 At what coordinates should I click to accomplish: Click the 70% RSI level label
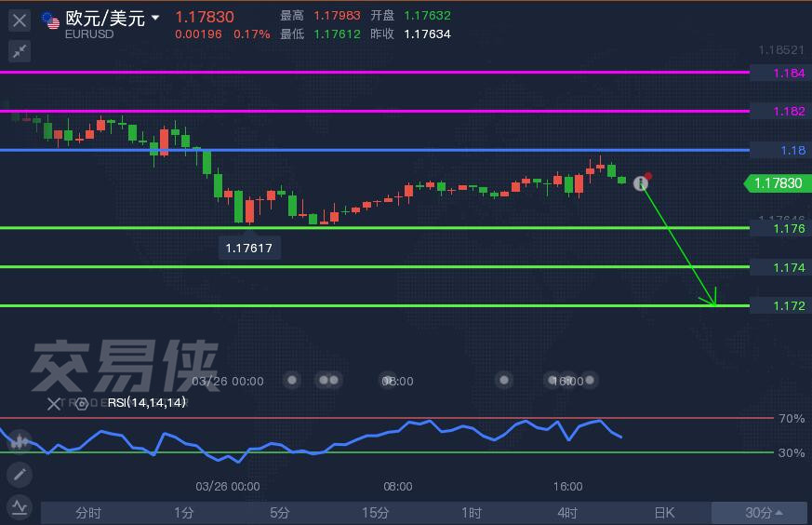pos(792,419)
